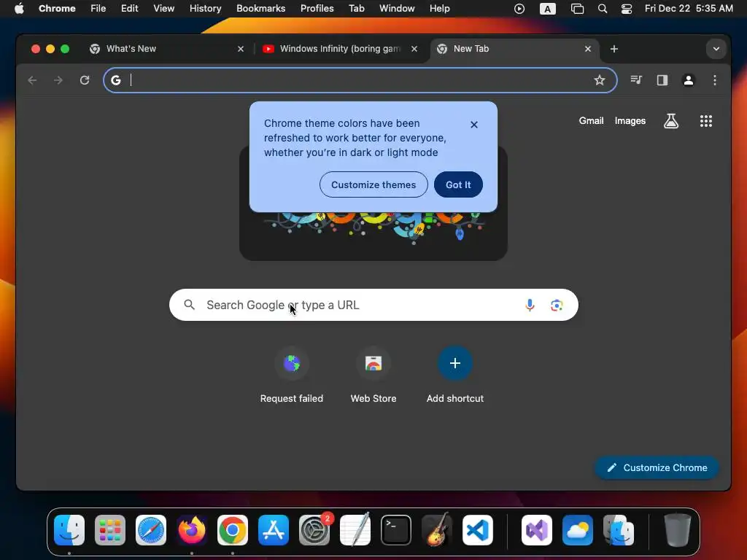The image size is (747, 560).
Task: Launch Firefox from the dock
Action: click(x=192, y=530)
